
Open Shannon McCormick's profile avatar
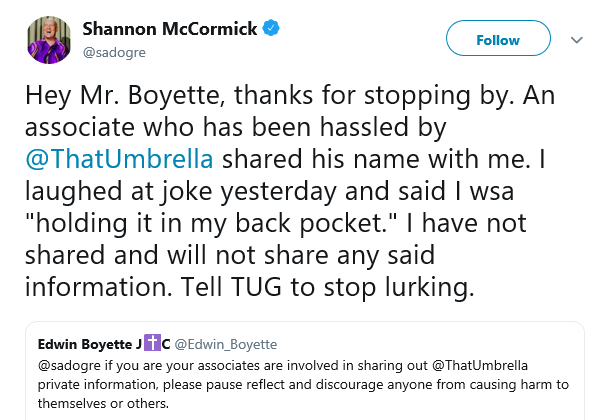pos(49,39)
